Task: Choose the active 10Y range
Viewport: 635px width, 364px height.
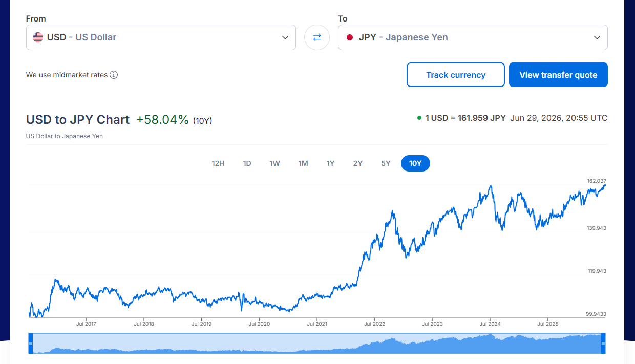Action: (x=415, y=163)
